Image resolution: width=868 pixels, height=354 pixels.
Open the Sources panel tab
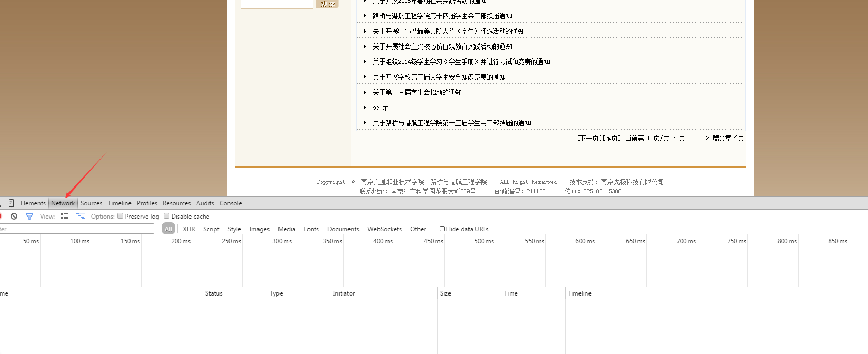point(91,203)
